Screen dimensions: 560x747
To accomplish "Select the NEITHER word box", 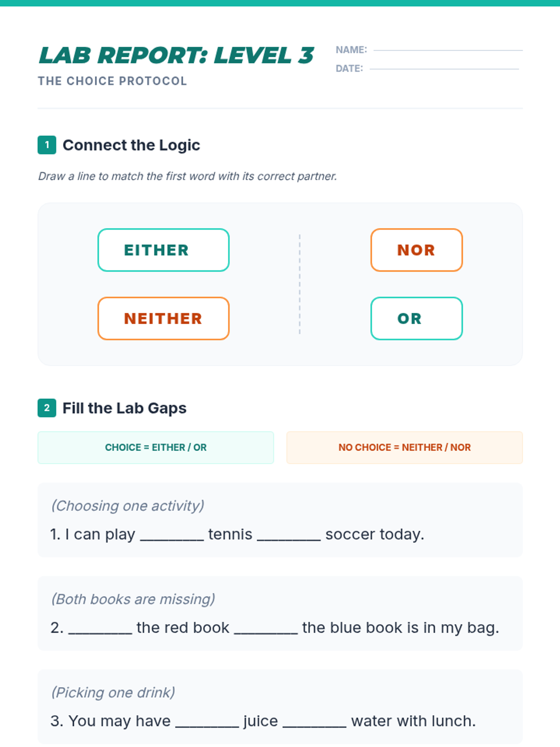I will tap(163, 318).
